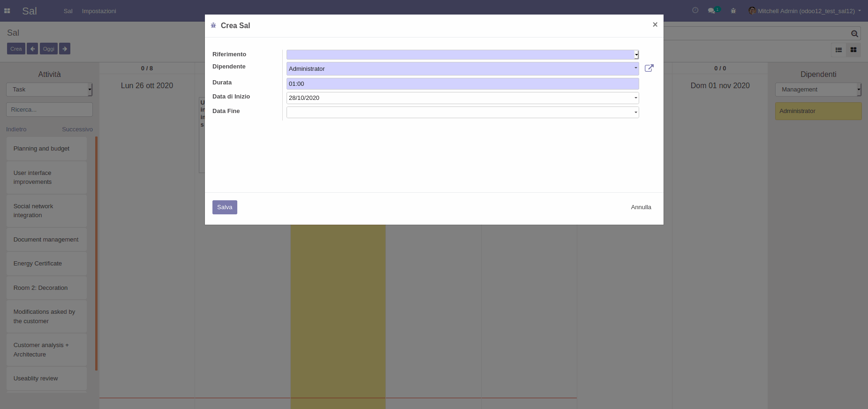Open the apps grid menu icon

(x=7, y=11)
